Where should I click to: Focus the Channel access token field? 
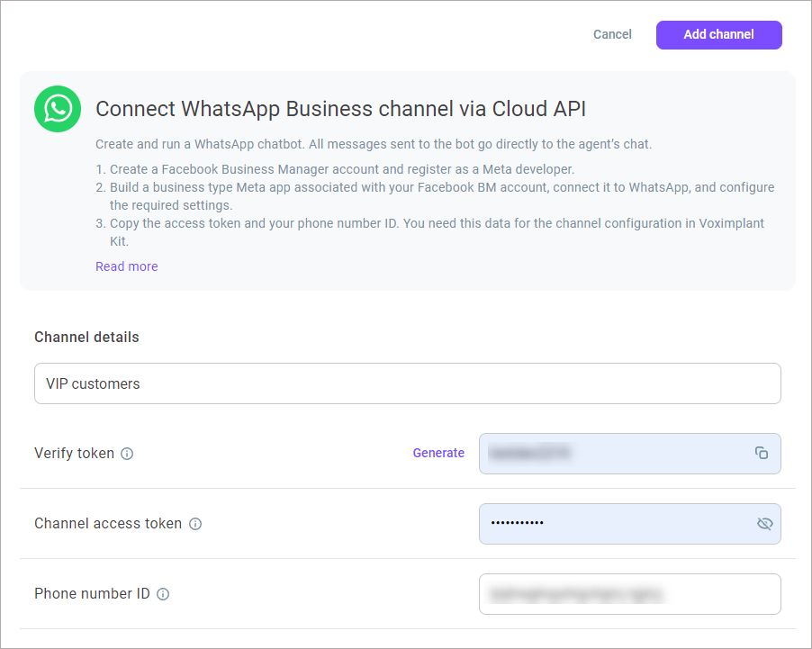point(630,524)
